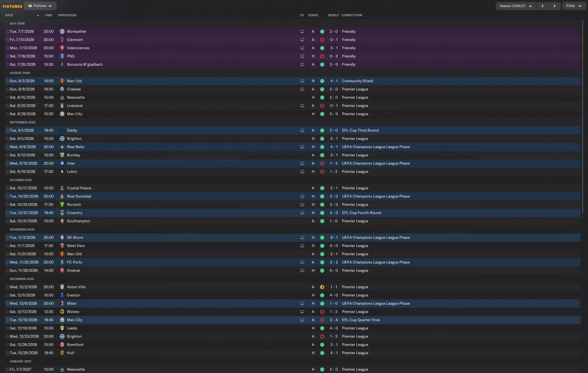Click the green win indicator on the Chelsea row
This screenshot has width=588, height=373.
click(322, 89)
